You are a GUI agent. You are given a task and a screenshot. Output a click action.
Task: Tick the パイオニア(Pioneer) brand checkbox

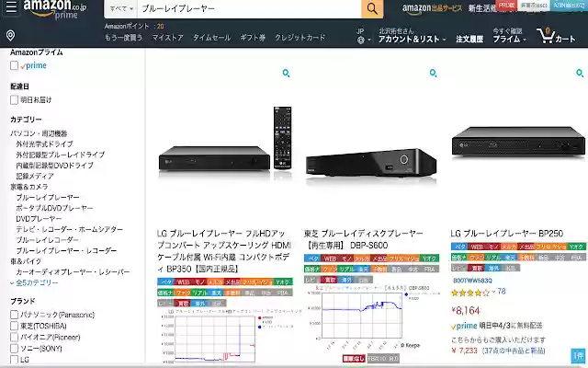15,338
